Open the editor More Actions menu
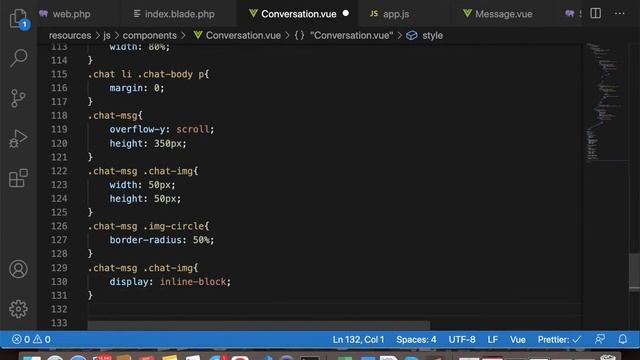The image size is (640, 360). [x=620, y=13]
